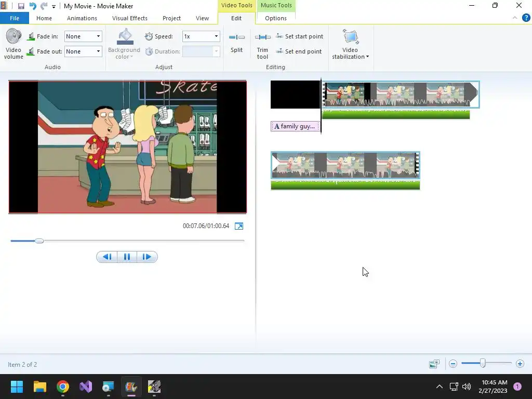Switch to the View tab
The height and width of the screenshot is (399, 532).
tap(202, 18)
